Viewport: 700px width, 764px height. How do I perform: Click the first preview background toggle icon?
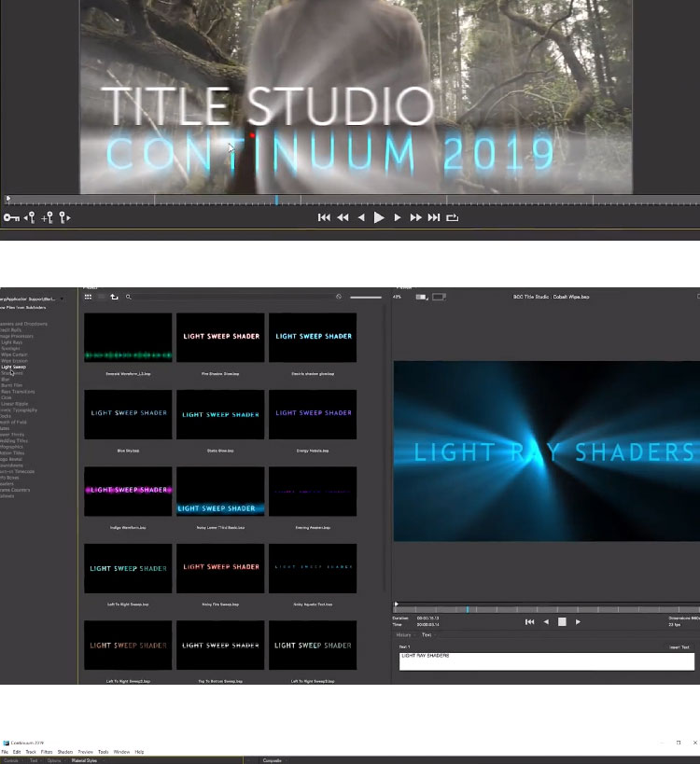coord(422,297)
